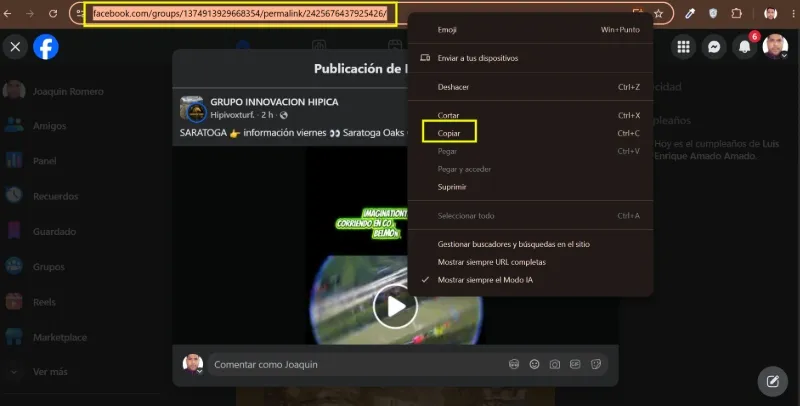The width and height of the screenshot is (800, 406).
Task: Open the Facebook menu grid icon
Action: tap(684, 47)
